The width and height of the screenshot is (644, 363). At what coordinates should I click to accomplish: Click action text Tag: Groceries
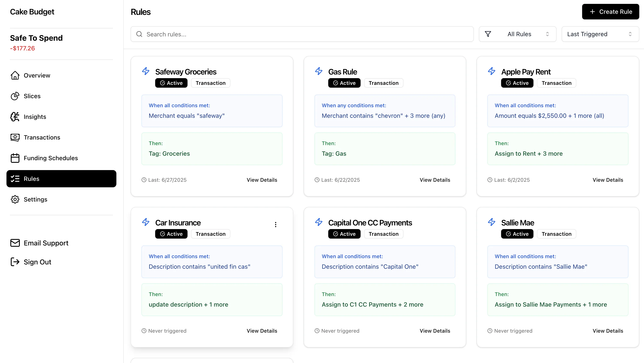pos(169,154)
